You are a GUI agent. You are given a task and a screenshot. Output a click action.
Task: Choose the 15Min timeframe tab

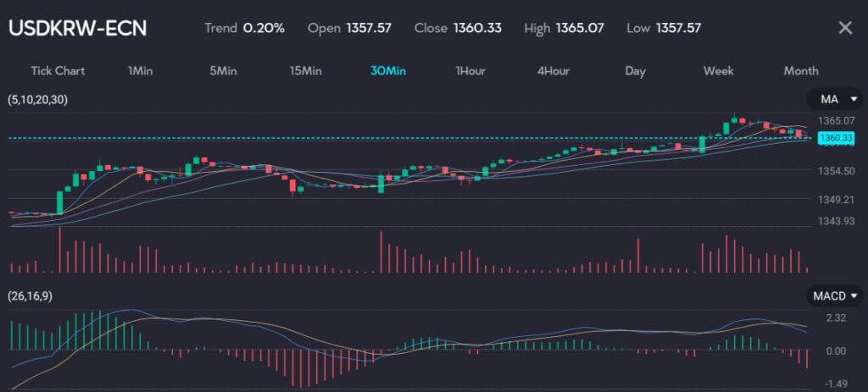[305, 71]
